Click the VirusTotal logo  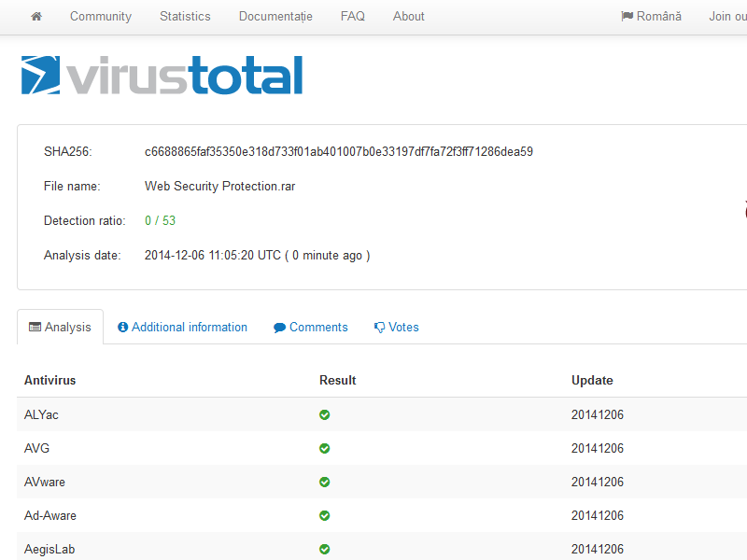coord(162,76)
